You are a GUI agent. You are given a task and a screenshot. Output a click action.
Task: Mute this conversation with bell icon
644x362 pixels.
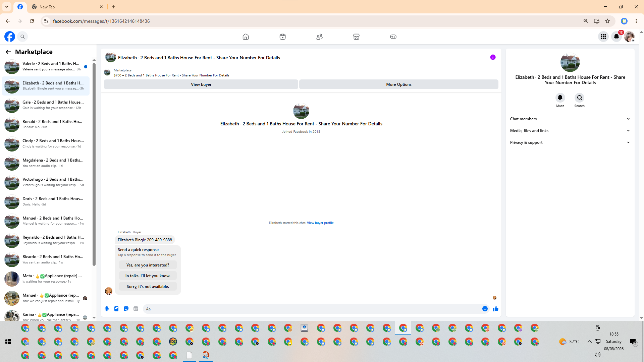click(x=560, y=98)
